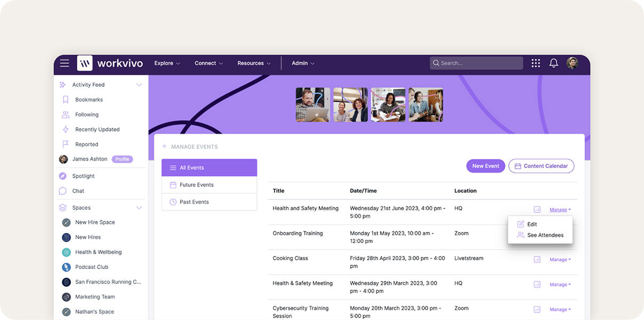
Task: Select See Attendees in the open menu
Action: click(x=545, y=235)
